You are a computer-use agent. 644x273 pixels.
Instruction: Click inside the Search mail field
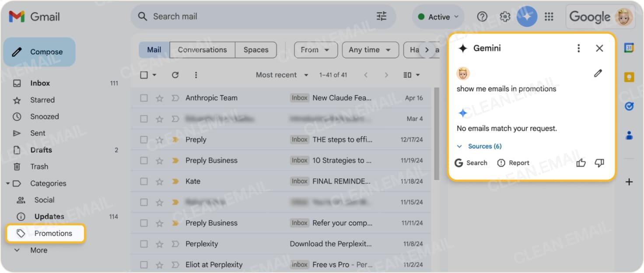[x=219, y=16]
